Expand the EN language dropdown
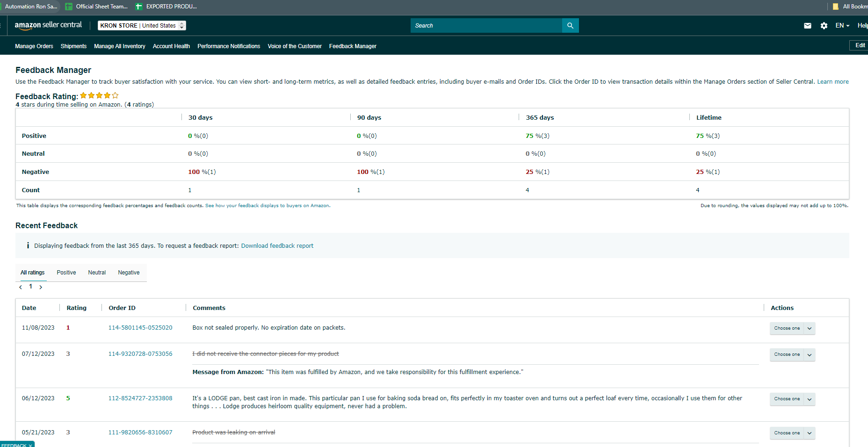 coord(842,26)
